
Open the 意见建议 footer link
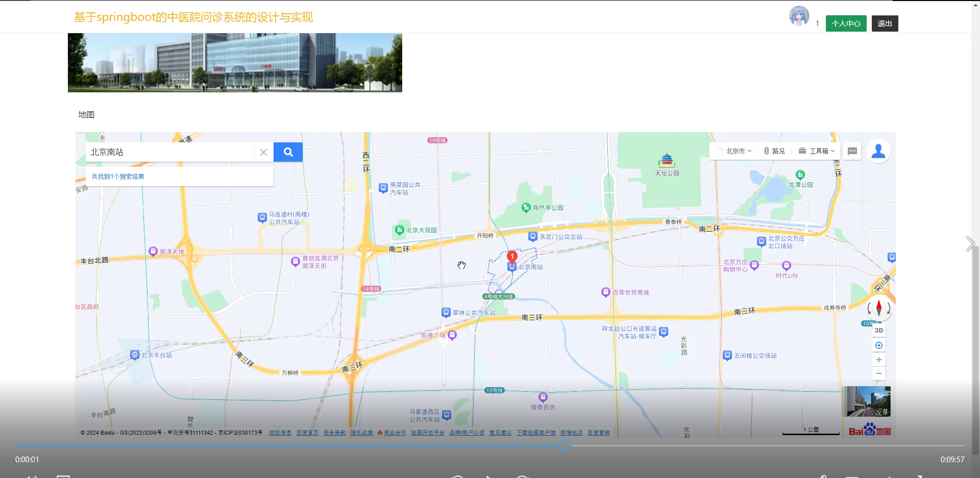coord(500,433)
